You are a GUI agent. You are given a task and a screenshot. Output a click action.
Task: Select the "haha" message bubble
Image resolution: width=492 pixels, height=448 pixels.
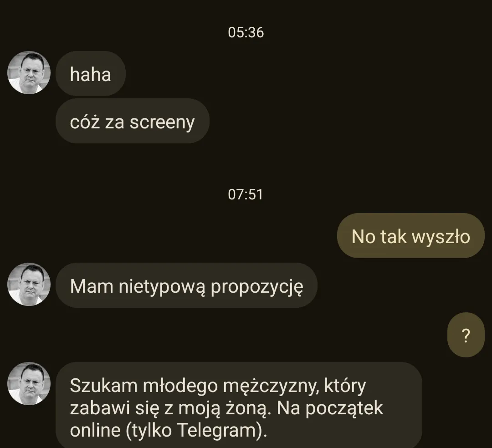91,74
